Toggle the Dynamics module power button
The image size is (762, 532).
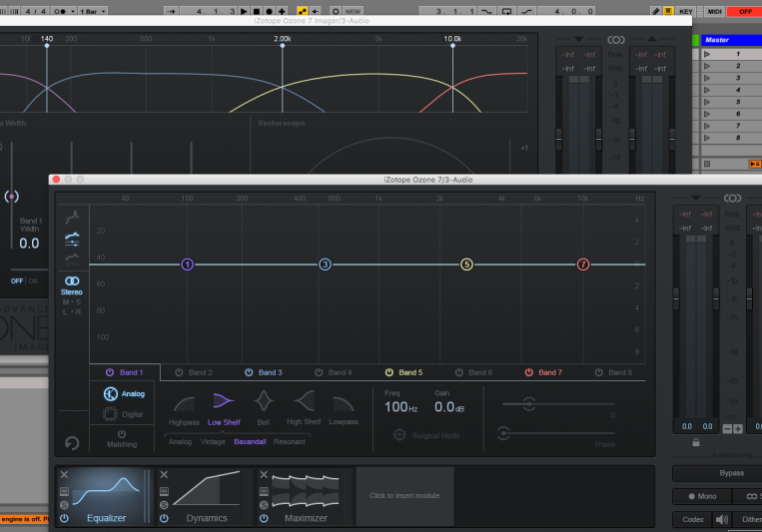coord(164,518)
